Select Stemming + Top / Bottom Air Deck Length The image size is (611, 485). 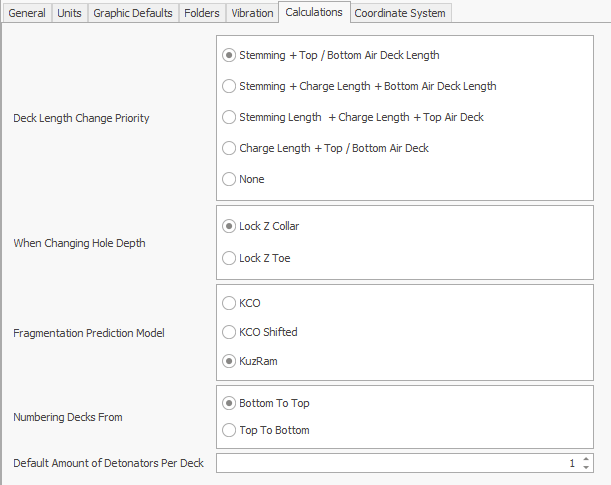pyautogui.click(x=230, y=55)
